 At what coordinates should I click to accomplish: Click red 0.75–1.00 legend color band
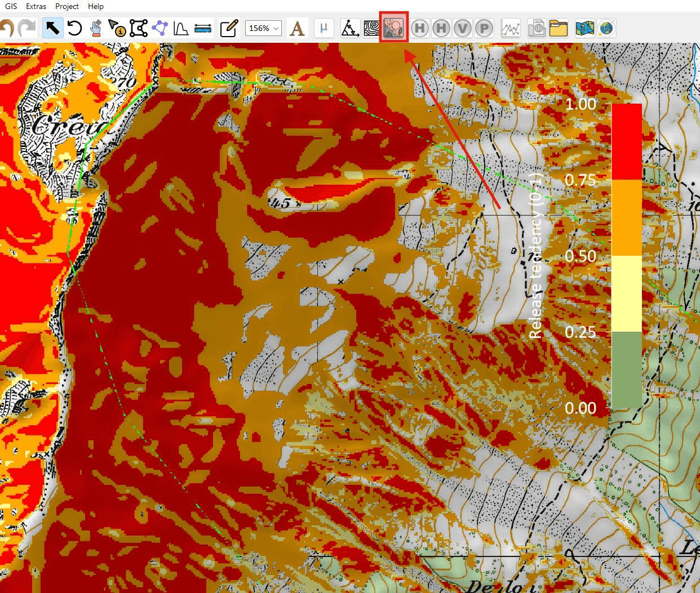tap(627, 141)
